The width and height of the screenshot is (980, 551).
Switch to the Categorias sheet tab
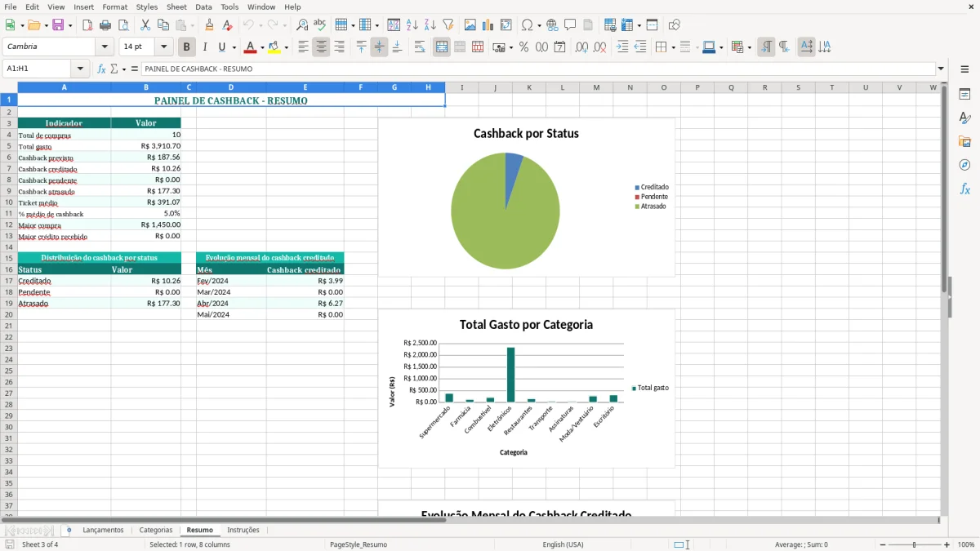[x=156, y=530]
